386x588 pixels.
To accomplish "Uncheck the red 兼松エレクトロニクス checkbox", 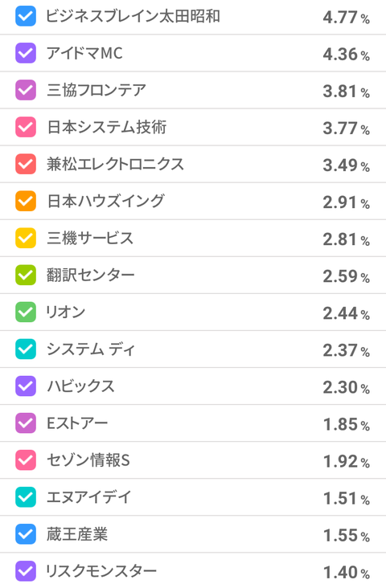I will 26,164.
